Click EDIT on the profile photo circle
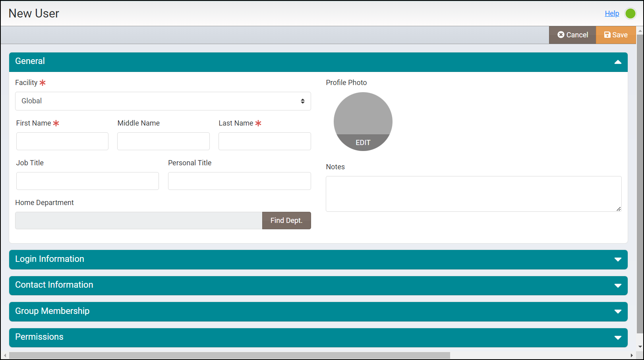 tap(363, 142)
